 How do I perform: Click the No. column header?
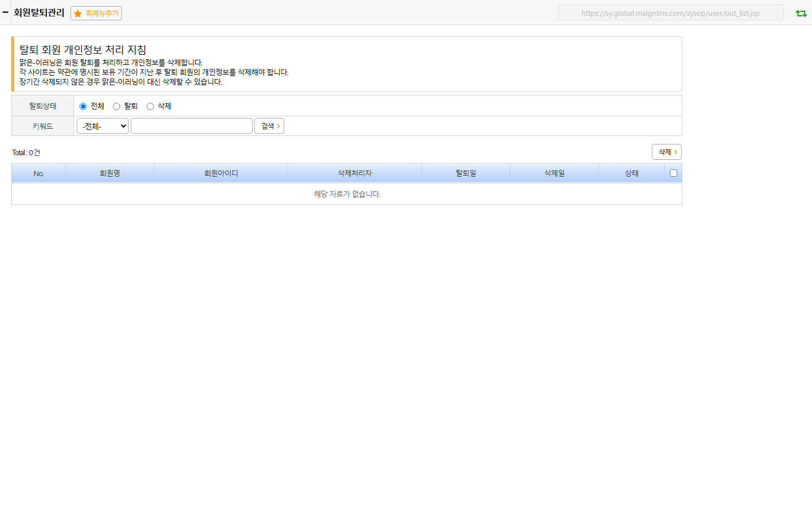[38, 173]
